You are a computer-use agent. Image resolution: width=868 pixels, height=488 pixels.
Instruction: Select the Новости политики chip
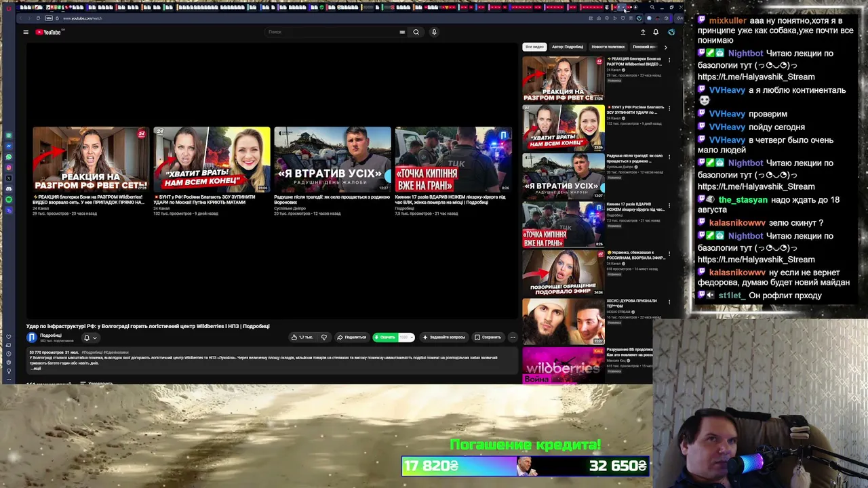pos(608,47)
